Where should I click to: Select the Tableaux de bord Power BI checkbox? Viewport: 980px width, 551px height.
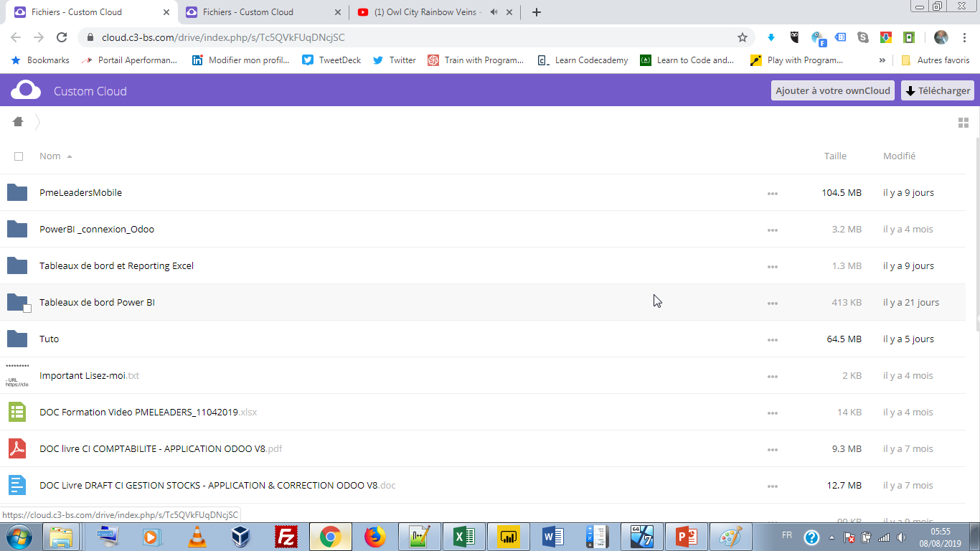coord(27,309)
